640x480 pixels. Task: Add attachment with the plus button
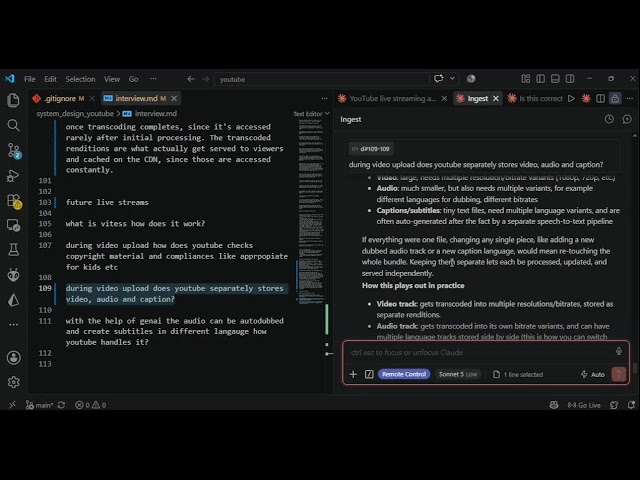[353, 374]
